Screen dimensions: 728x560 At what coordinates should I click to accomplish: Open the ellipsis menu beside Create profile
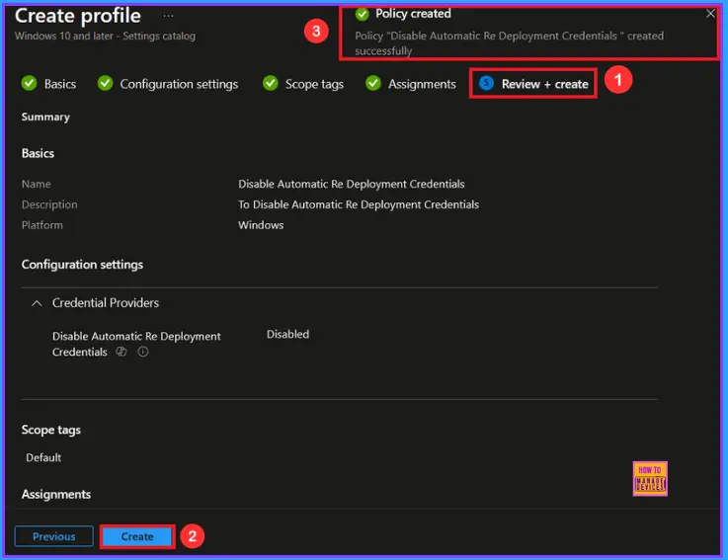click(168, 17)
